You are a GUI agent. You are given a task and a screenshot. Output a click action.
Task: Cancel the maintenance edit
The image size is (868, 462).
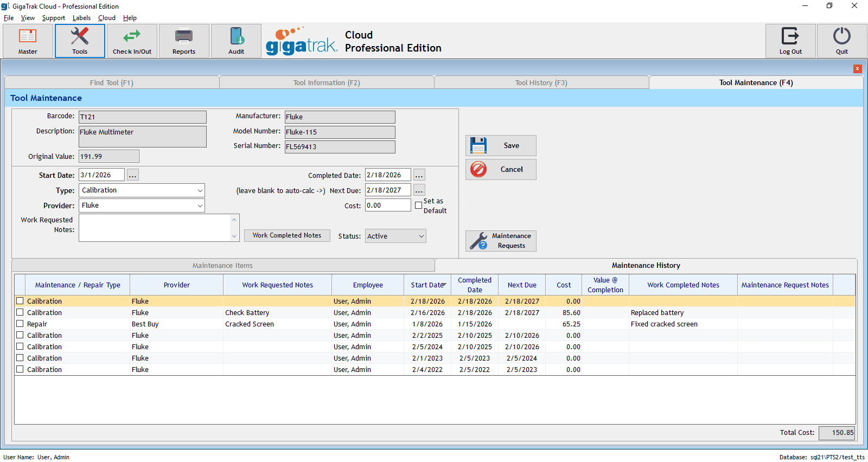[500, 169]
